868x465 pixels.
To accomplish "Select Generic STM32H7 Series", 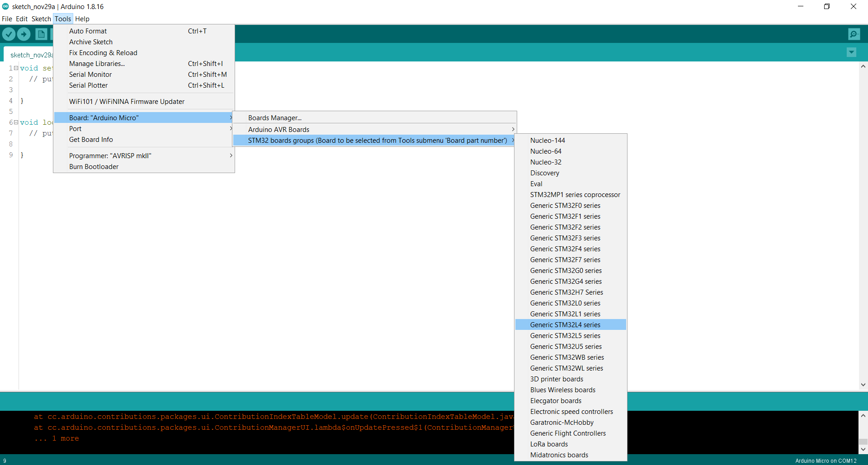I will pos(571,292).
